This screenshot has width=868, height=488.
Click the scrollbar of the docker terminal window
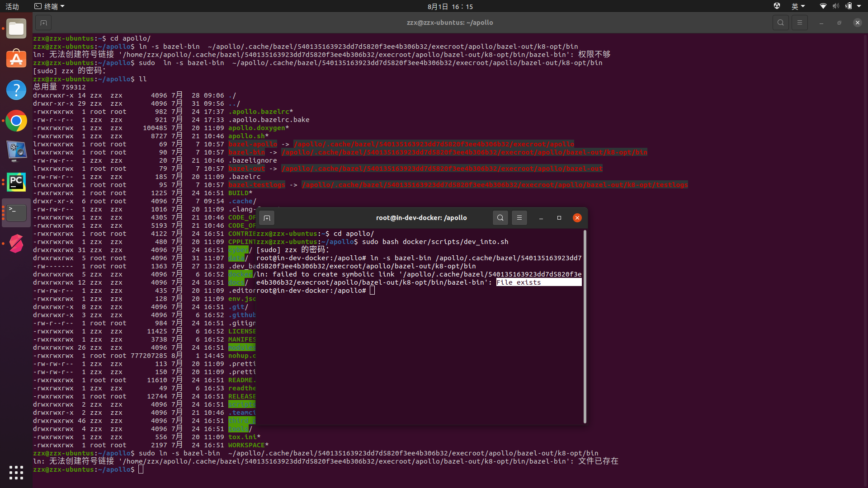coord(585,325)
